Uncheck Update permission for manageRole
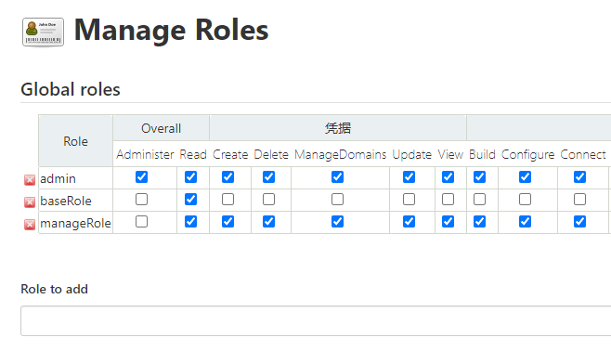The image size is (611, 364). click(x=409, y=221)
